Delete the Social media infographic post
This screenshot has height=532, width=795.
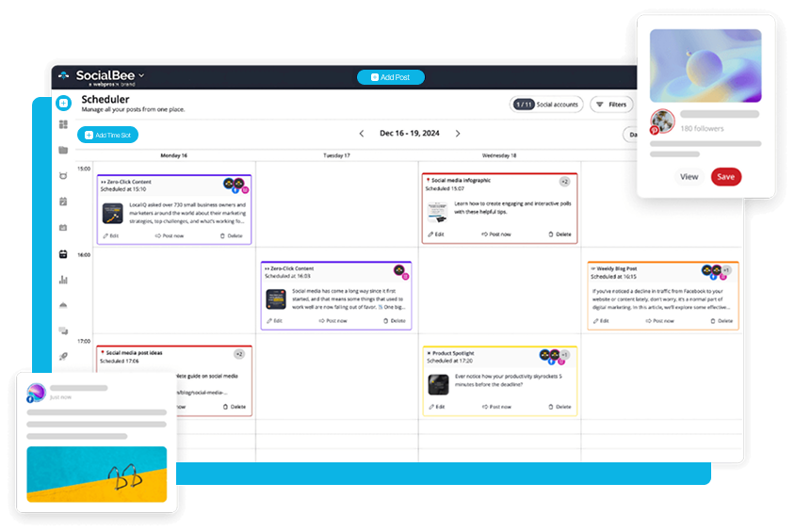[x=560, y=234]
